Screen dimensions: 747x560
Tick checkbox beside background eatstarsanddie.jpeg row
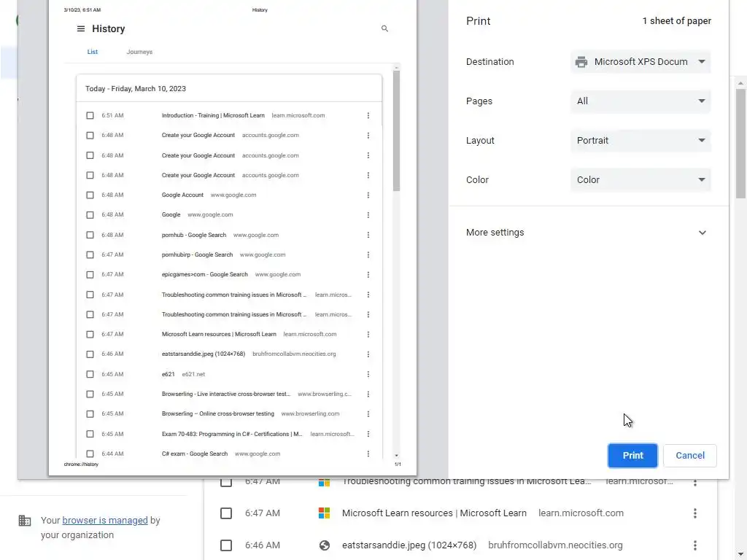[226, 545]
